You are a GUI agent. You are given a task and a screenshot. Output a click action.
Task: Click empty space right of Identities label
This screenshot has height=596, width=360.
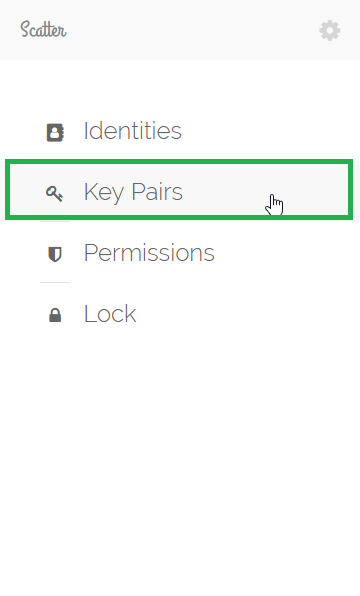pos(266,131)
